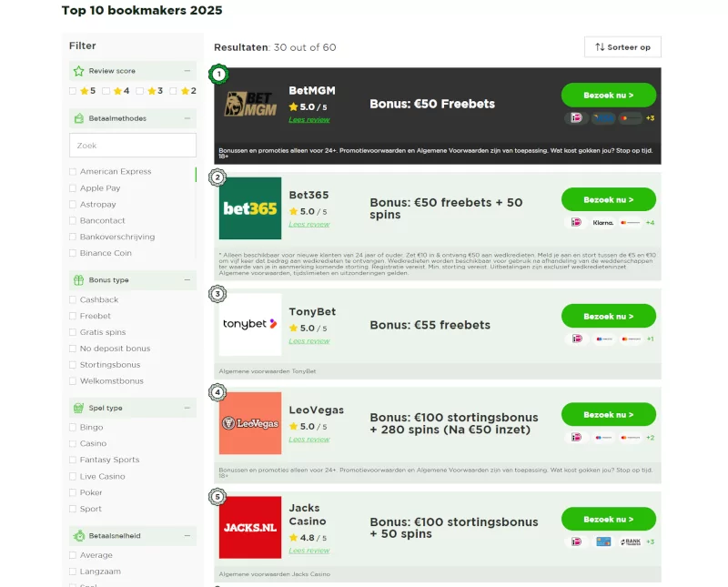
Task: Click the JACKS.NL logo thumbnail
Action: 250,528
